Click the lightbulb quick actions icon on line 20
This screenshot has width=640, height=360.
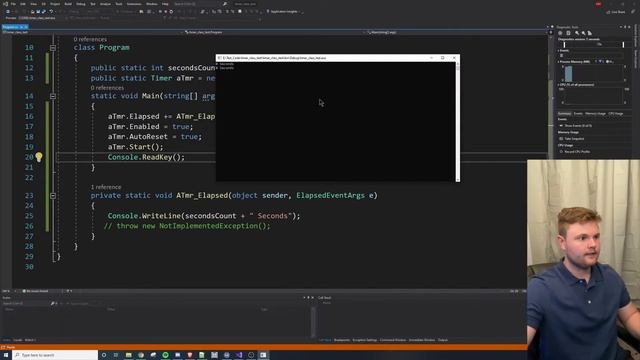click(39, 157)
